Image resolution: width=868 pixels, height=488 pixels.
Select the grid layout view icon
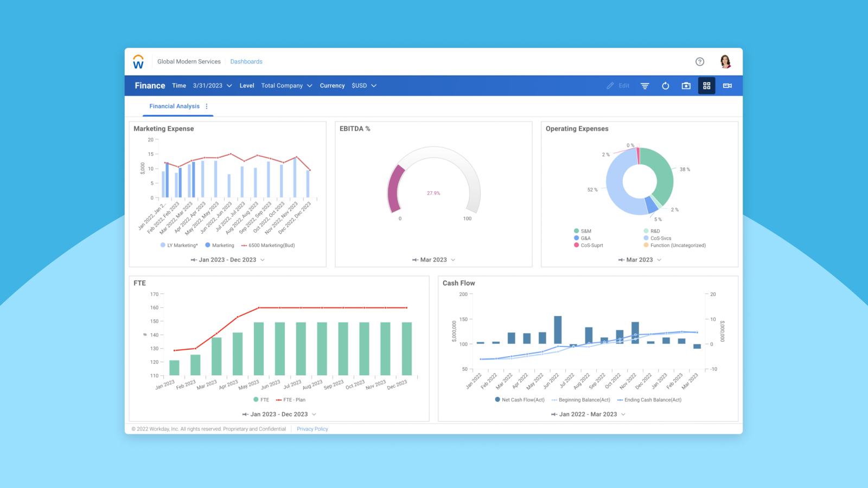coord(706,86)
